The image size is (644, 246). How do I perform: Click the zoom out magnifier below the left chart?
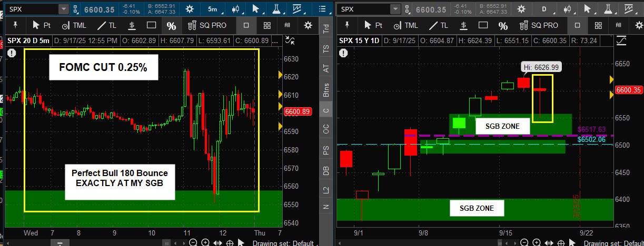pos(193,242)
